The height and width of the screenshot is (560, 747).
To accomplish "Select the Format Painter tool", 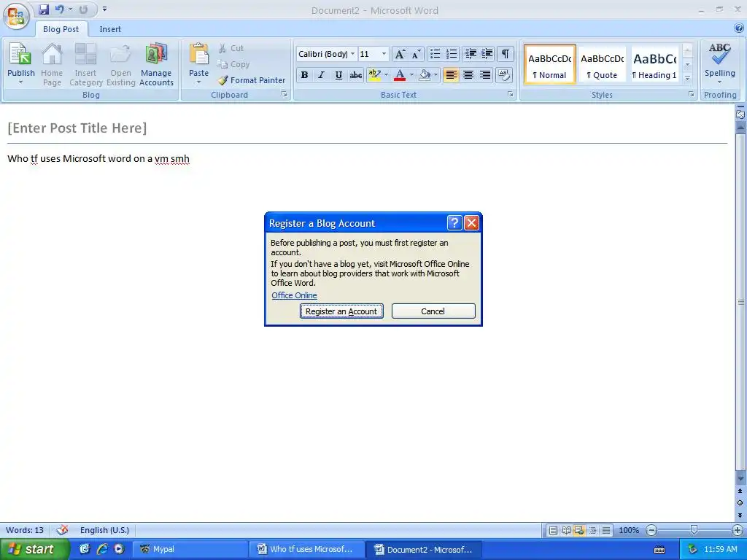I will (x=251, y=80).
